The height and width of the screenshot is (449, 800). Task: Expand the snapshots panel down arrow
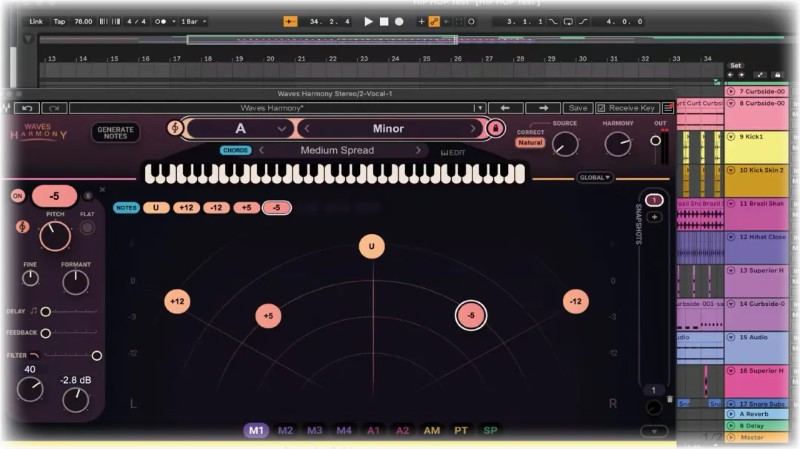(x=654, y=432)
